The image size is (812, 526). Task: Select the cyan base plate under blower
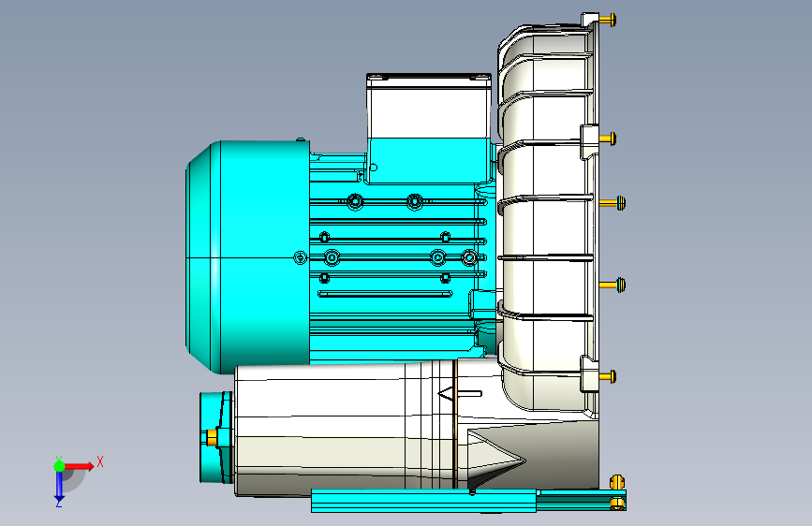[x=468, y=500]
